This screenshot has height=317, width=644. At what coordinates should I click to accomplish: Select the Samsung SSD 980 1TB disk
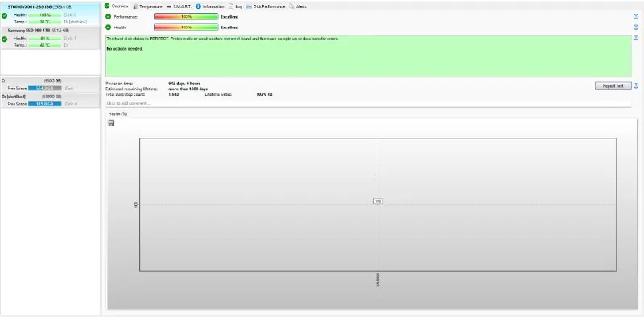tap(50, 38)
